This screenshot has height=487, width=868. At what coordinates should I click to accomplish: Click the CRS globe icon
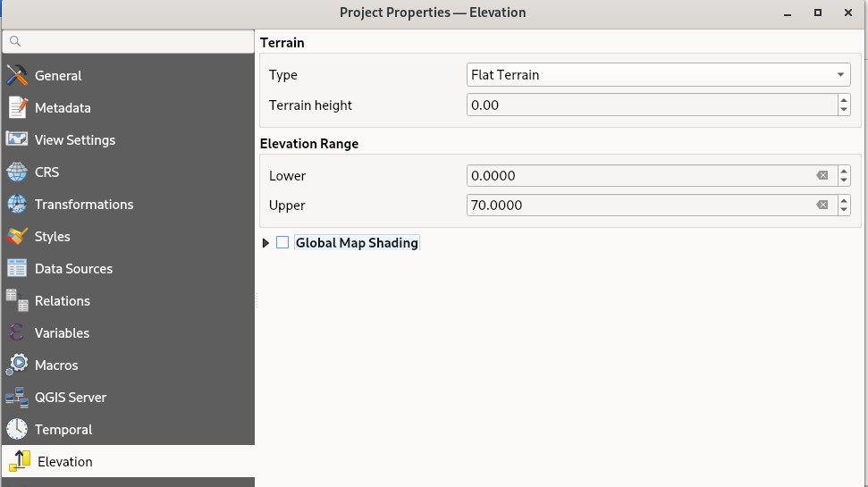(x=17, y=172)
